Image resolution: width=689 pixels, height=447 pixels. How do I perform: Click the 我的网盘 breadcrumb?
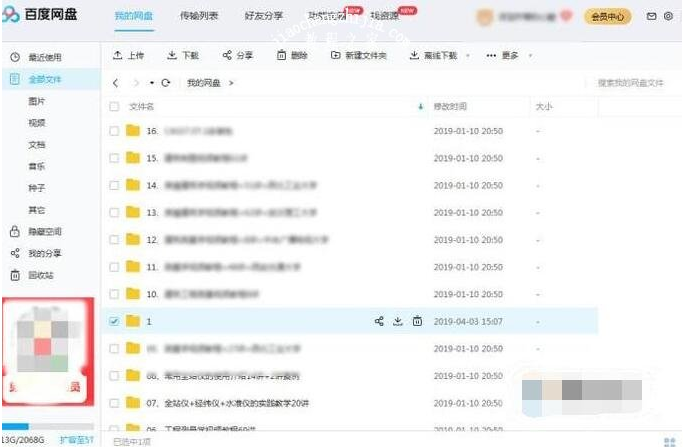point(203,83)
